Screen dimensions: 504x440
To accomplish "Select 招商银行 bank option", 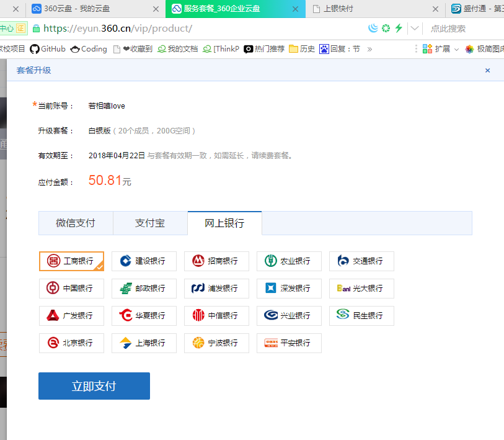I will pos(216,261).
